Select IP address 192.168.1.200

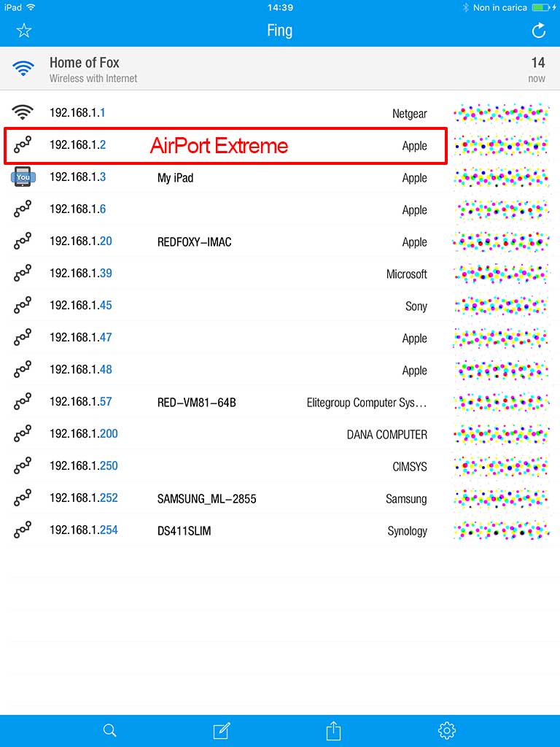84,433
